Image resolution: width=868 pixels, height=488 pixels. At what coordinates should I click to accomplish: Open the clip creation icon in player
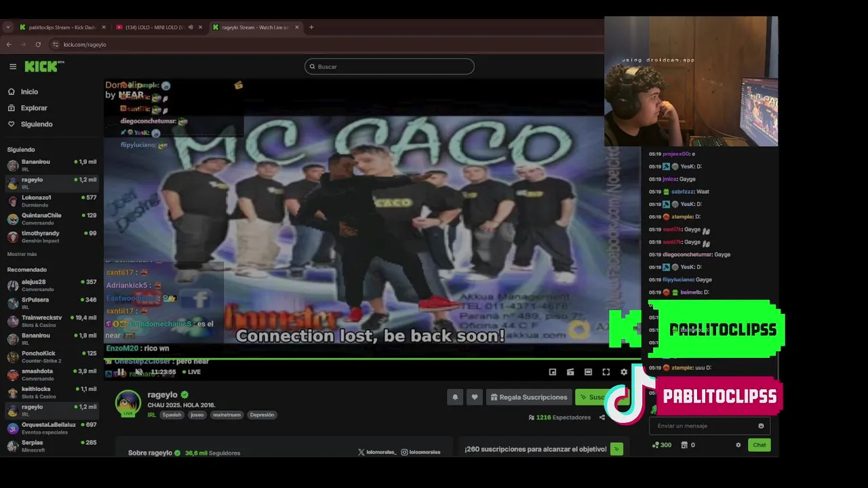[570, 372]
